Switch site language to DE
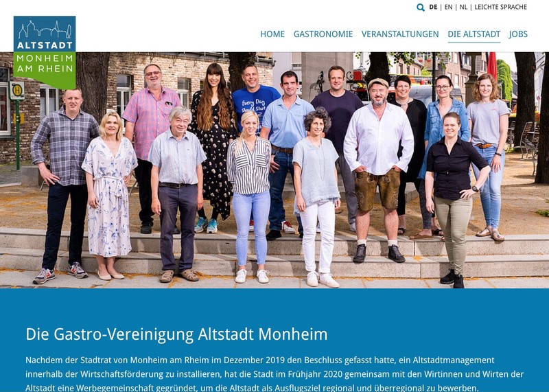The height and width of the screenshot is (392, 549). [433, 7]
